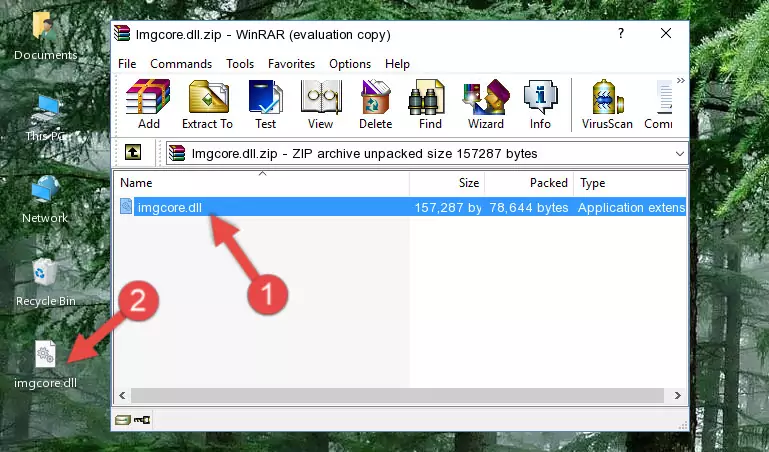Click the Comment toolbar icon
The width and height of the screenshot is (769, 452).
(658, 104)
